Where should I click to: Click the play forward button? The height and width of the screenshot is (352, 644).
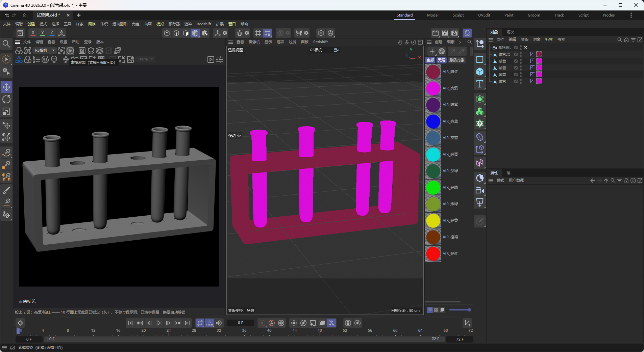pyautogui.click(x=158, y=323)
